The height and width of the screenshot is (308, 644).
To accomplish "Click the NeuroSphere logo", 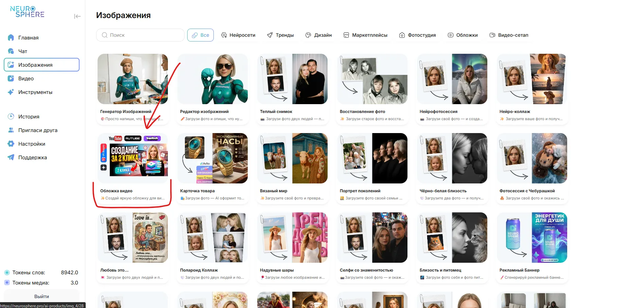I will click(x=27, y=12).
